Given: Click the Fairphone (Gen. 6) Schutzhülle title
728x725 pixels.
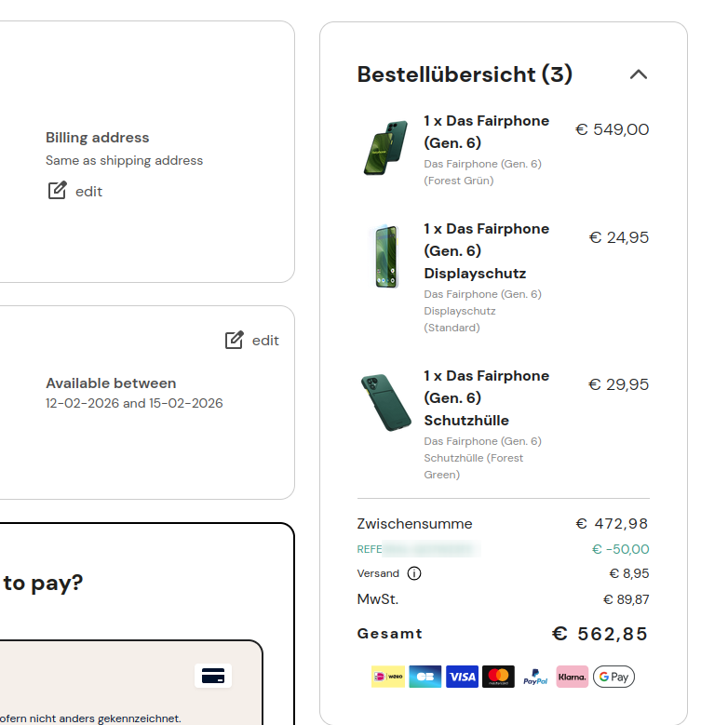Looking at the screenshot, I should 486,397.
